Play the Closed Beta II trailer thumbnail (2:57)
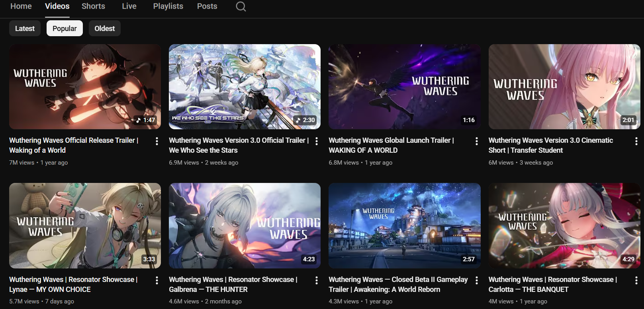 coord(405,225)
